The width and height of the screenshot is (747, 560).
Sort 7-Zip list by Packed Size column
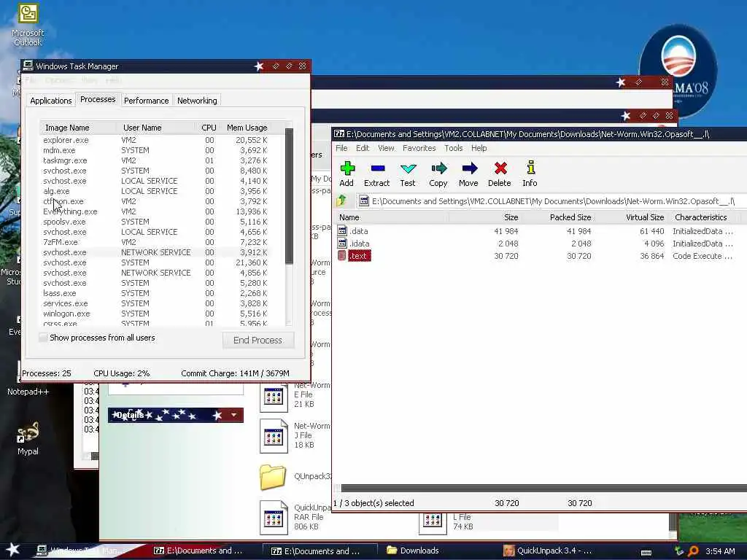[558, 217]
